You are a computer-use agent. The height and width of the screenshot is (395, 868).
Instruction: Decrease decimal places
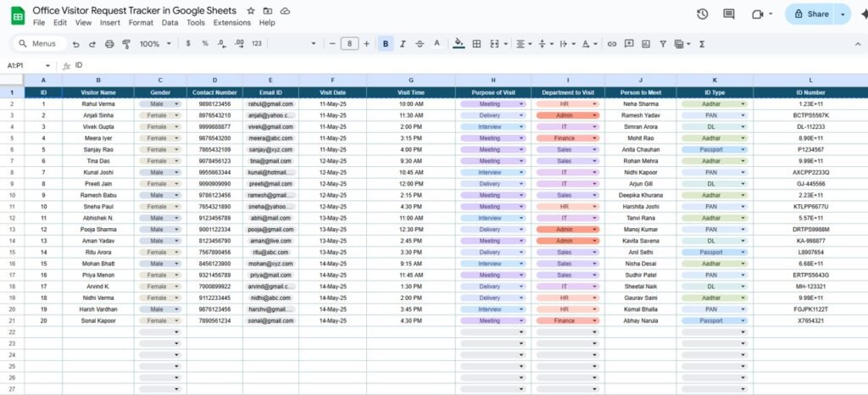[221, 43]
